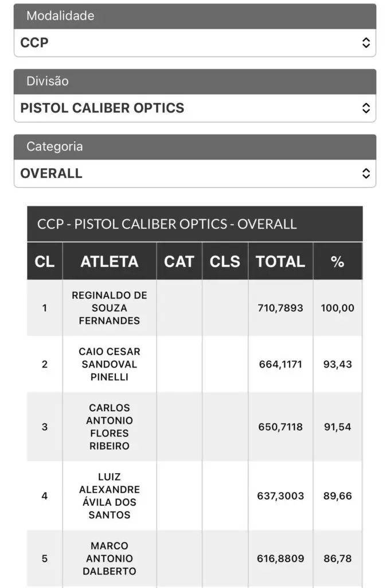Select athlete CARLOS ANTONIO FLORES RIBEIRO
This screenshot has height=588, width=390.
[x=110, y=427]
